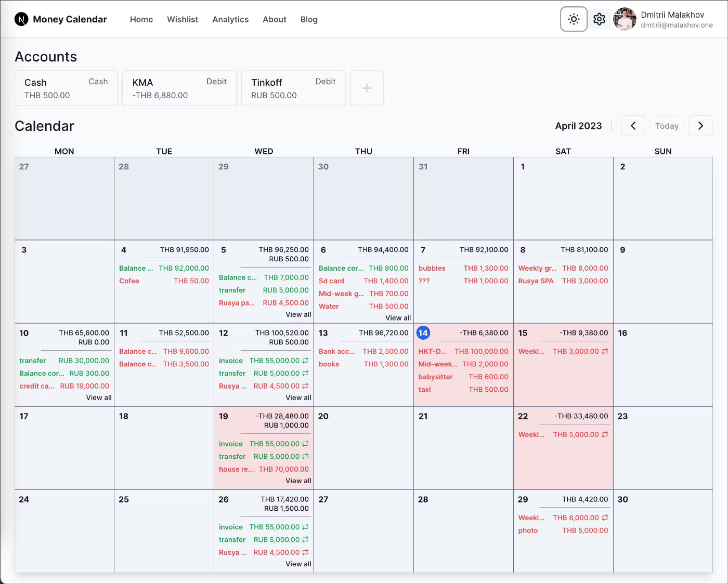Click the recurring transfer icon on April 26
The height and width of the screenshot is (584, 728).
click(306, 539)
